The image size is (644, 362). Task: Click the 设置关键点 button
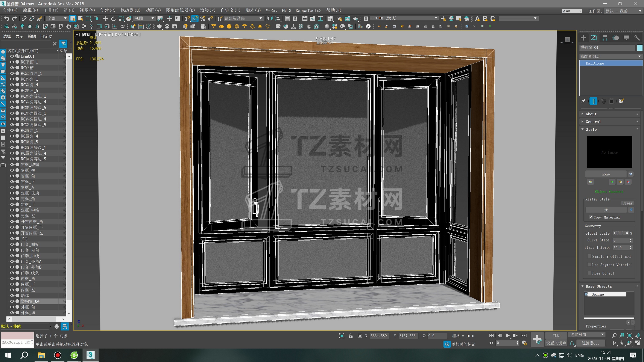556,343
